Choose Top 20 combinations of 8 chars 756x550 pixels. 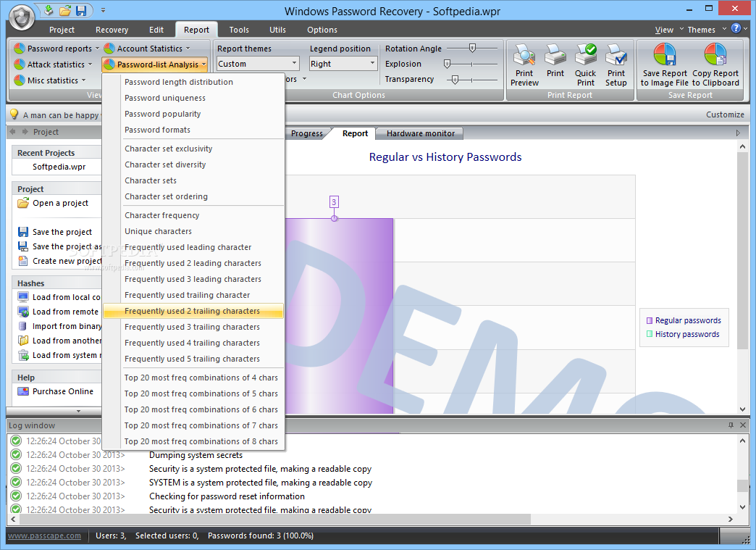[x=194, y=441]
